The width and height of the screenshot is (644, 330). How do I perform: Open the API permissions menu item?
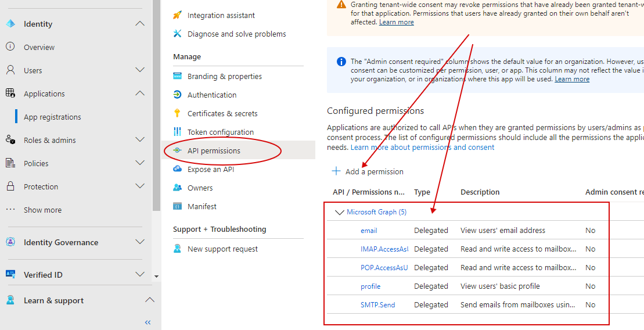click(213, 150)
